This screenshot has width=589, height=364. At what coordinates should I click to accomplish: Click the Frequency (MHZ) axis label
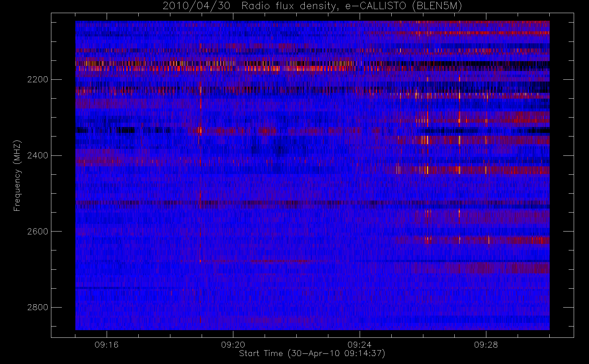(17, 176)
